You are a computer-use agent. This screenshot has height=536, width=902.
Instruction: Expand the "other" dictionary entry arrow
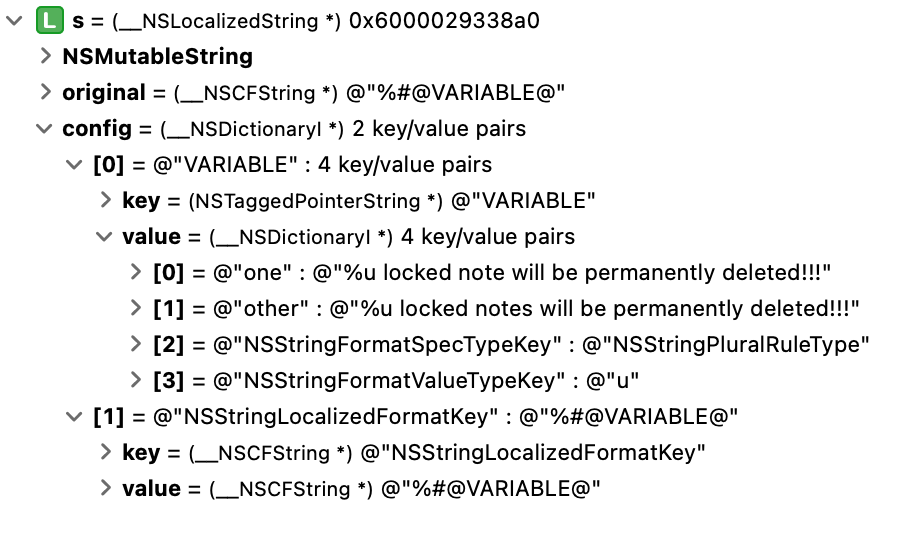[136, 308]
